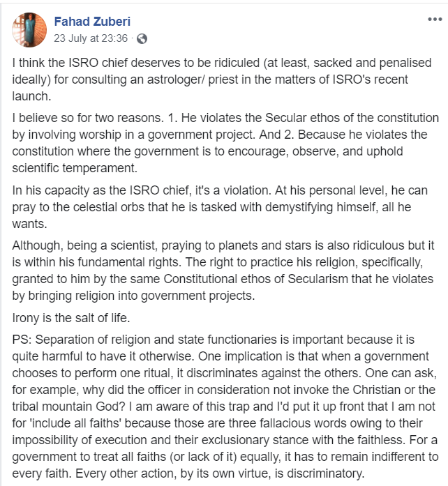Open the post options three-dot menu

click(434, 20)
